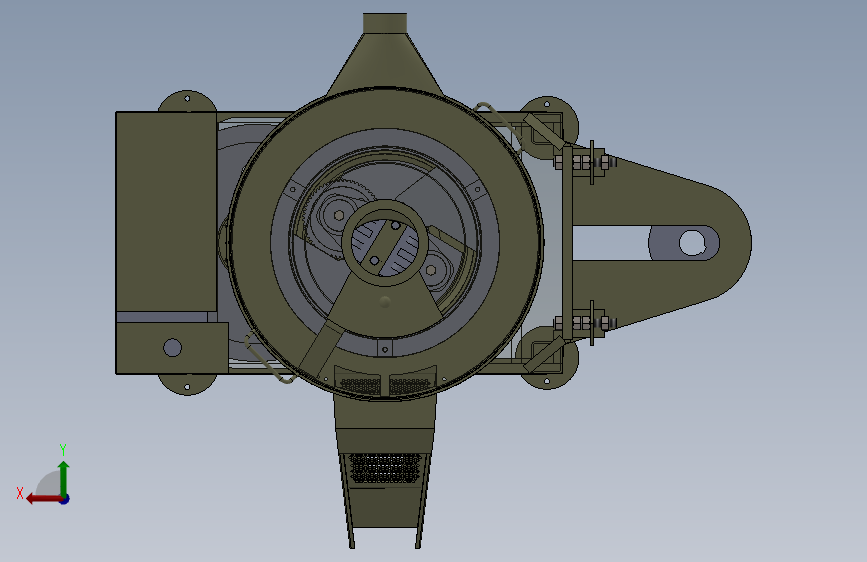Pick the top-left mounting foot hole

click(187, 98)
